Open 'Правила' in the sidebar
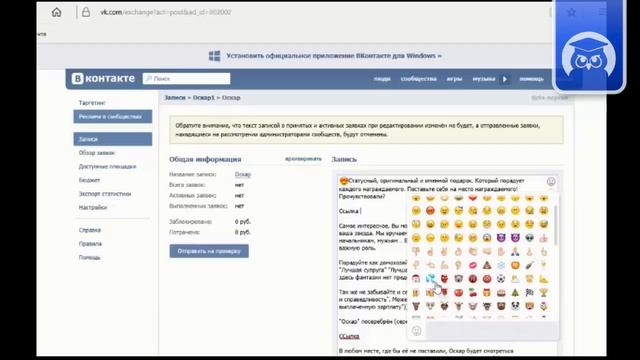This screenshot has height=360, width=640. (90, 244)
